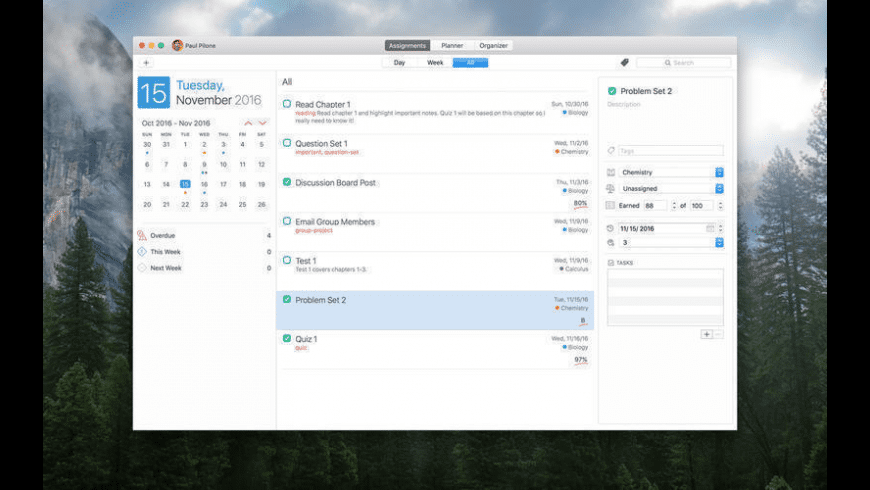Select the Week view
Image resolution: width=870 pixels, height=490 pixels.
pyautogui.click(x=435, y=63)
